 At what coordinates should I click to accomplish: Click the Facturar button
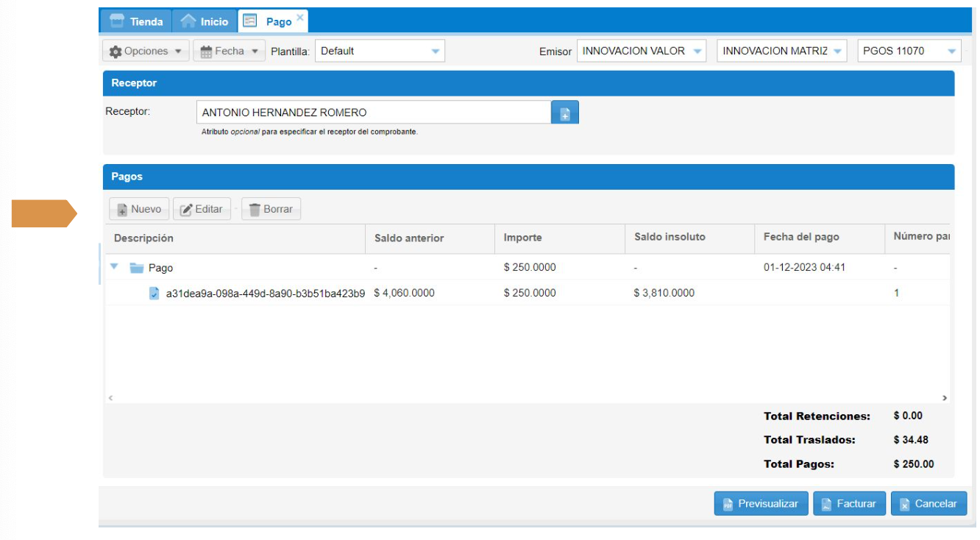point(848,504)
